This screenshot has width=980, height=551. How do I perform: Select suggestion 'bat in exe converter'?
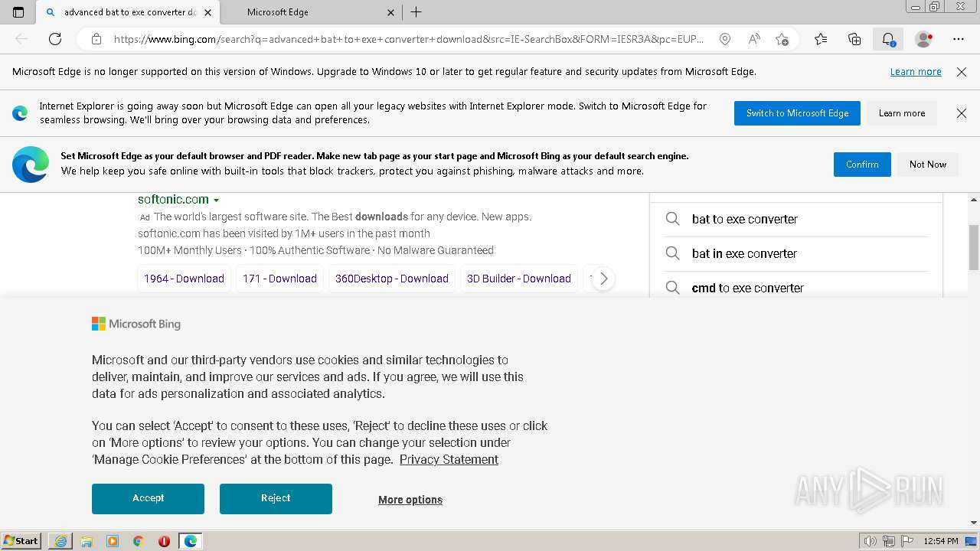coord(796,253)
